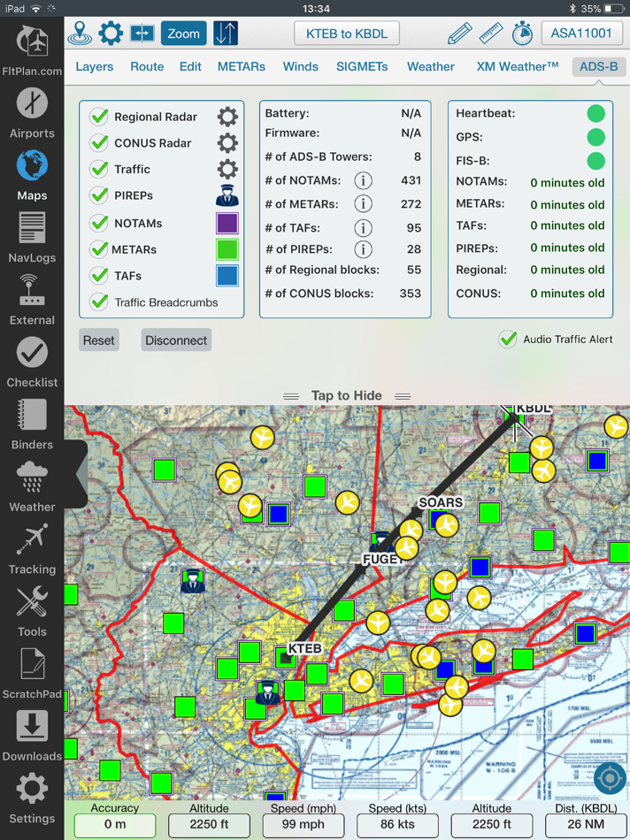Click the Disconnect button
The image size is (630, 840).
176,340
